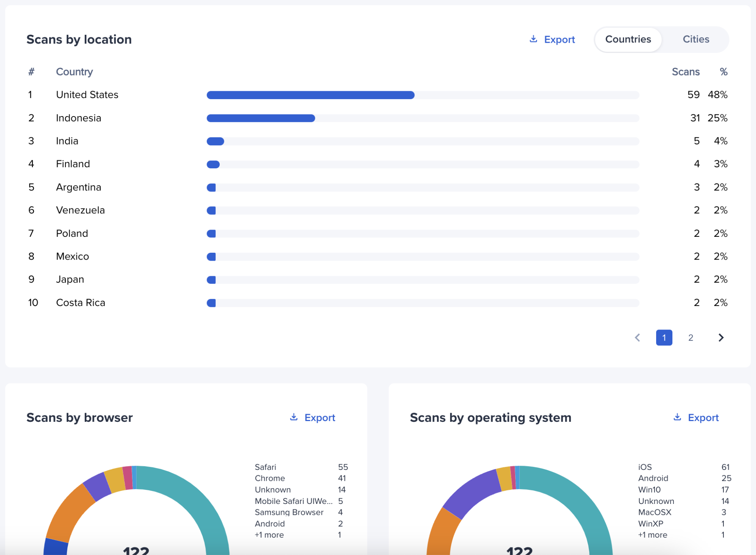
Task: Sort by the Scans column header
Action: click(x=685, y=72)
